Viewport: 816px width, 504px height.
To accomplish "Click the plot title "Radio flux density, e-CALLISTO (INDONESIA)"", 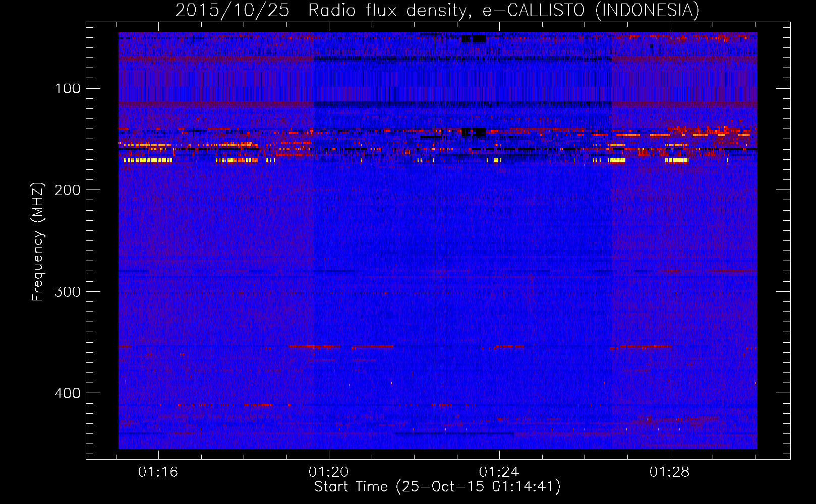I will (503, 10).
